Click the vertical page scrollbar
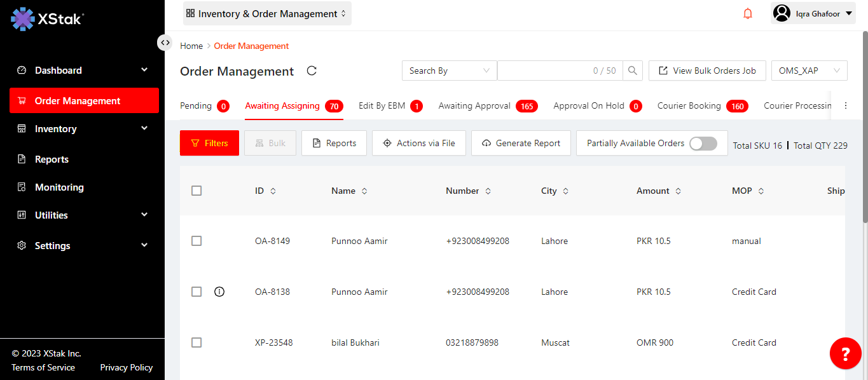Image resolution: width=868 pixels, height=380 pixels. coord(864,127)
